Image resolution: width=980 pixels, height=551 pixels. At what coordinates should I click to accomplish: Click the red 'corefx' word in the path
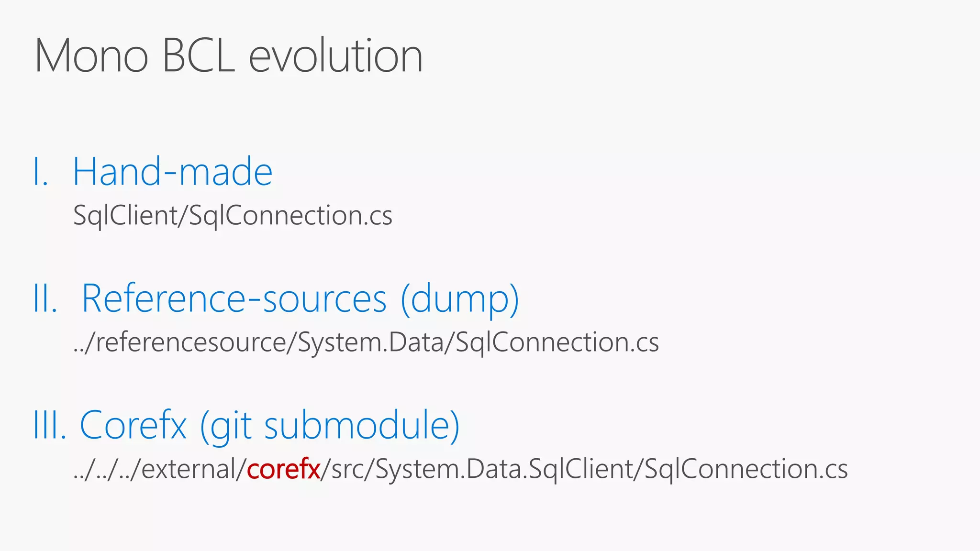[x=283, y=469]
